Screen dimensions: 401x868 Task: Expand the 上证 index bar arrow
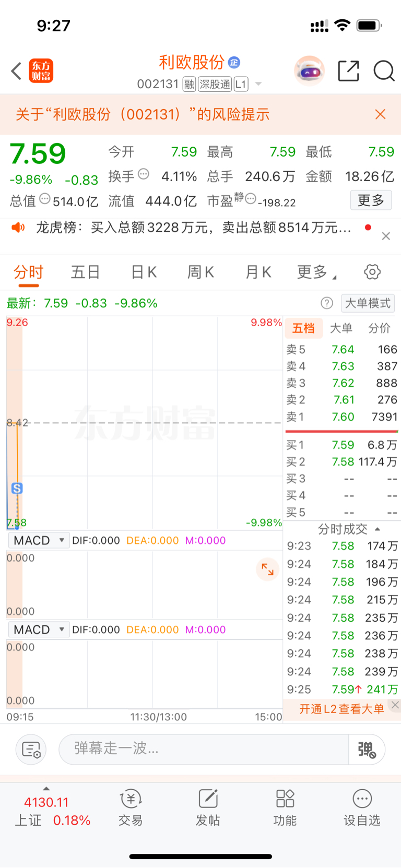tap(46, 789)
